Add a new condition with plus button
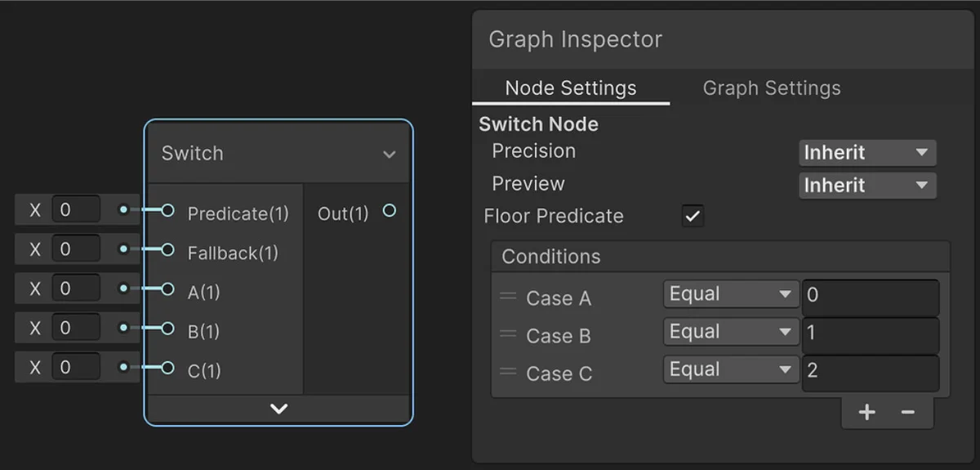Viewport: 980px width, 470px height. coord(866,413)
